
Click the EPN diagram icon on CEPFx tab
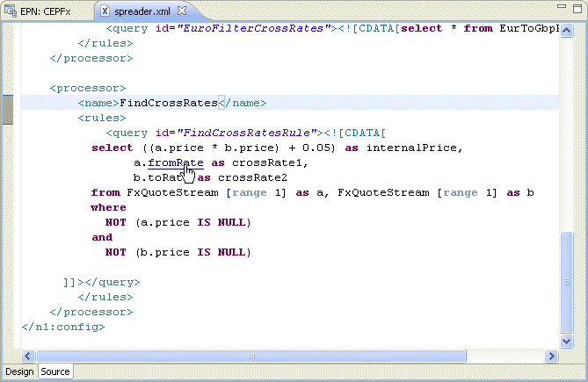(x=11, y=11)
